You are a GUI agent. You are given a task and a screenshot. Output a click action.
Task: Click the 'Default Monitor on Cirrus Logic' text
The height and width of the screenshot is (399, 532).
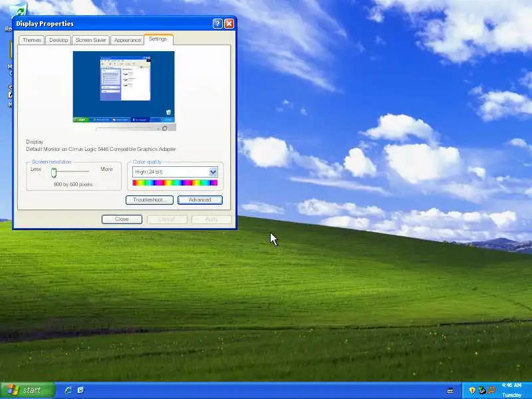pos(101,149)
